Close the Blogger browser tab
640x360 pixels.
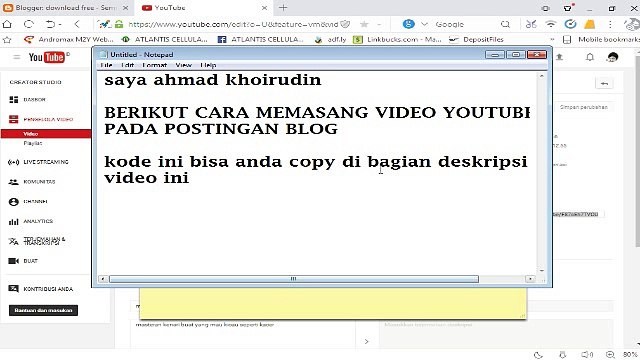point(126,8)
